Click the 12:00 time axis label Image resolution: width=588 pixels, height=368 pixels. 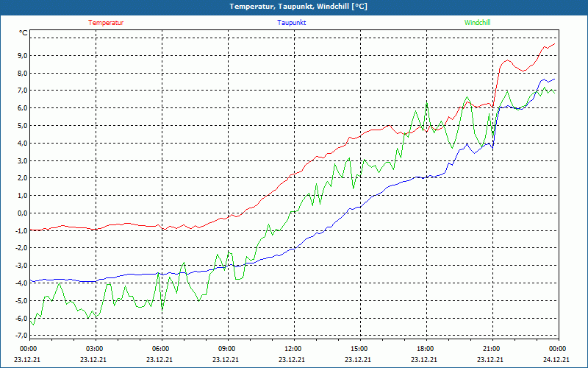293,349
